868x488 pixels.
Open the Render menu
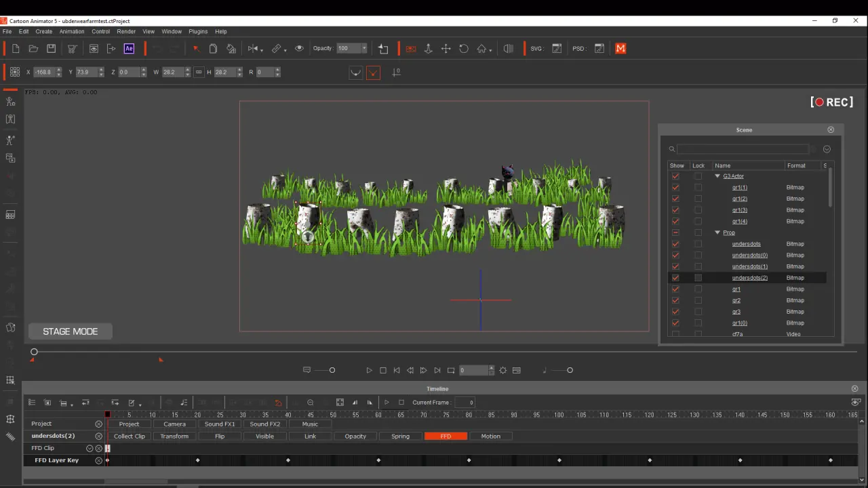click(x=126, y=31)
